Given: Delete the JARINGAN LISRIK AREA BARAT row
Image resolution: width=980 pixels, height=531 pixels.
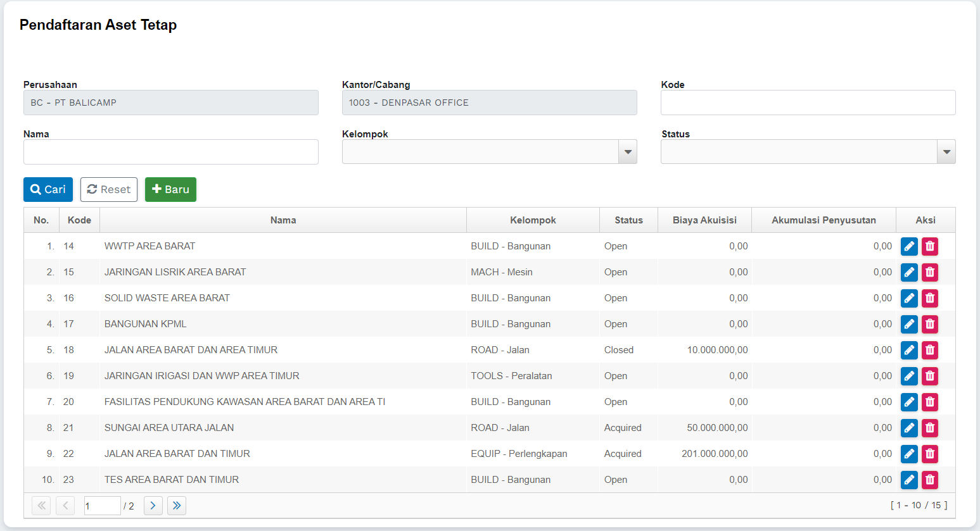Looking at the screenshot, I should point(929,272).
